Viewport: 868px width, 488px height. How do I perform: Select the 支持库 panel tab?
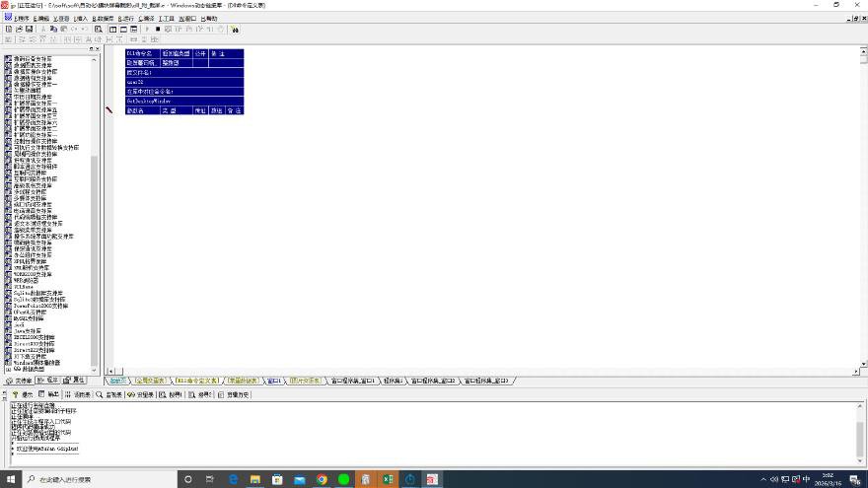19,380
